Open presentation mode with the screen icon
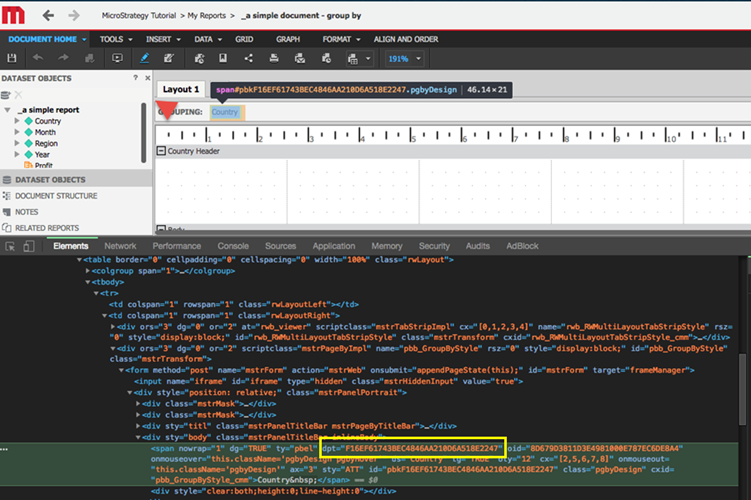 click(117, 59)
